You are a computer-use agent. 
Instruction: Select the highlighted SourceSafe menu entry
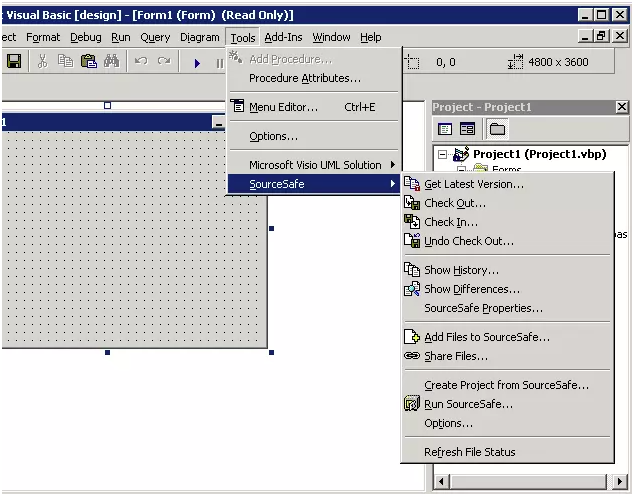click(314, 184)
